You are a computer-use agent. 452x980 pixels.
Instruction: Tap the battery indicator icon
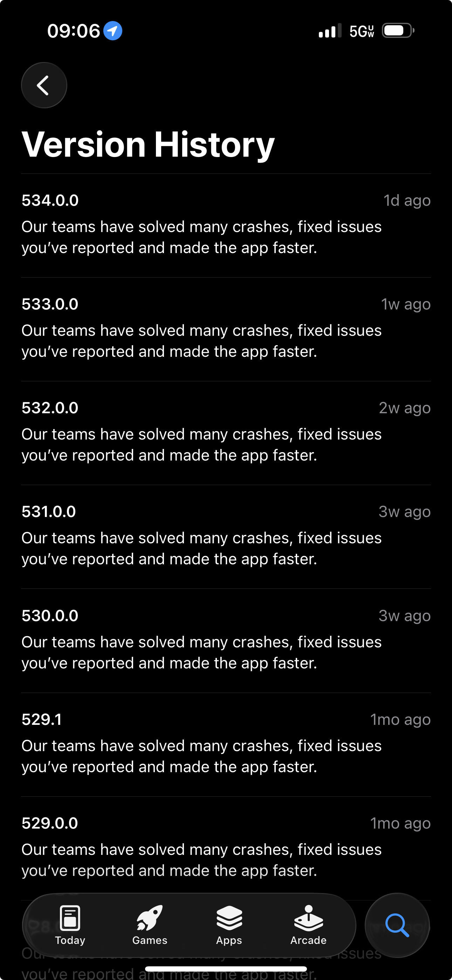(x=398, y=30)
